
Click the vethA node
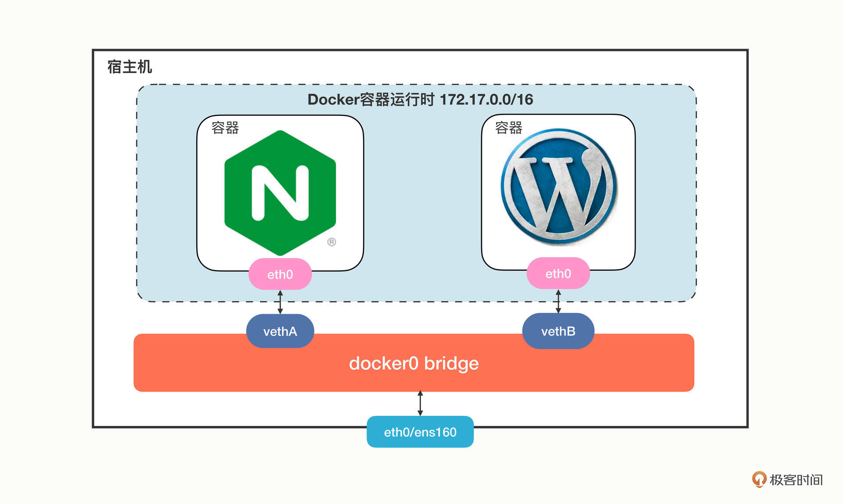(x=280, y=331)
